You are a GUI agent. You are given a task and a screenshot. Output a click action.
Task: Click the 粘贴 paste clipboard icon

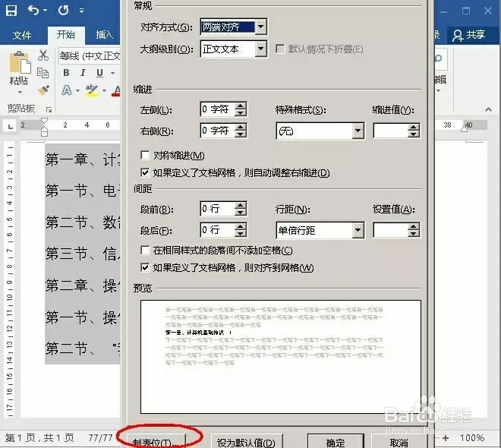click(x=19, y=62)
